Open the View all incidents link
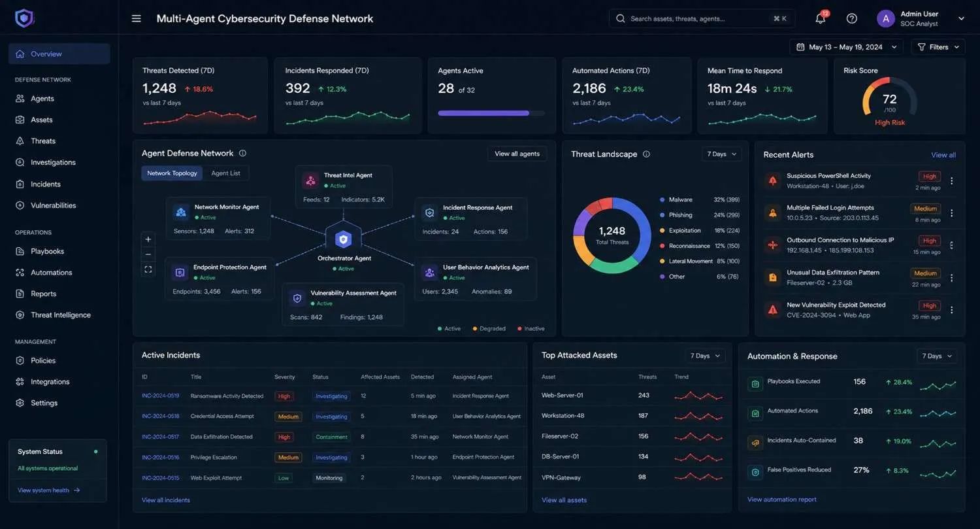Viewport: 980px width, 529px height. pos(166,500)
